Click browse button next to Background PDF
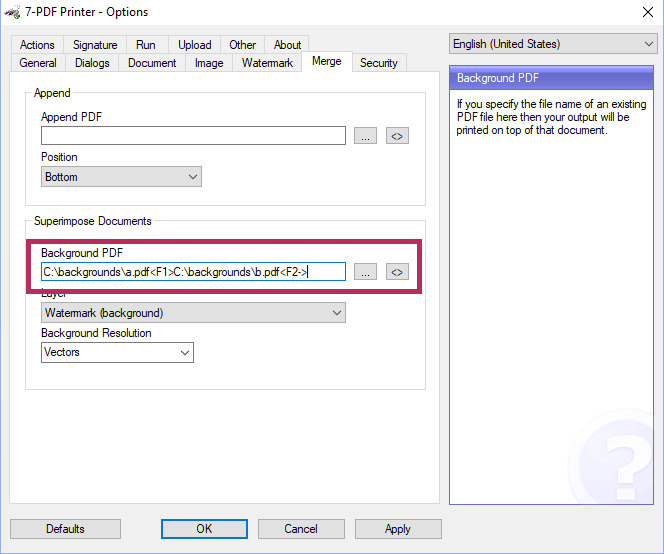This screenshot has width=664, height=554. (365, 272)
